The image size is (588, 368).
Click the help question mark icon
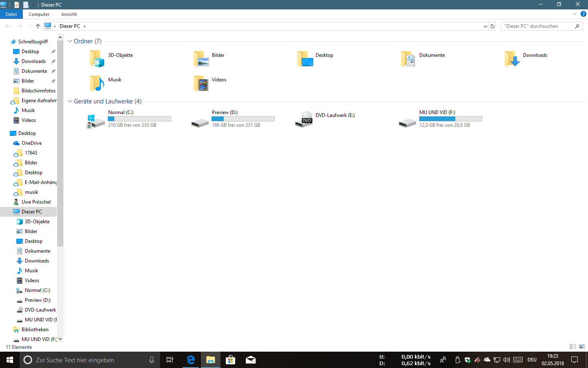point(584,14)
